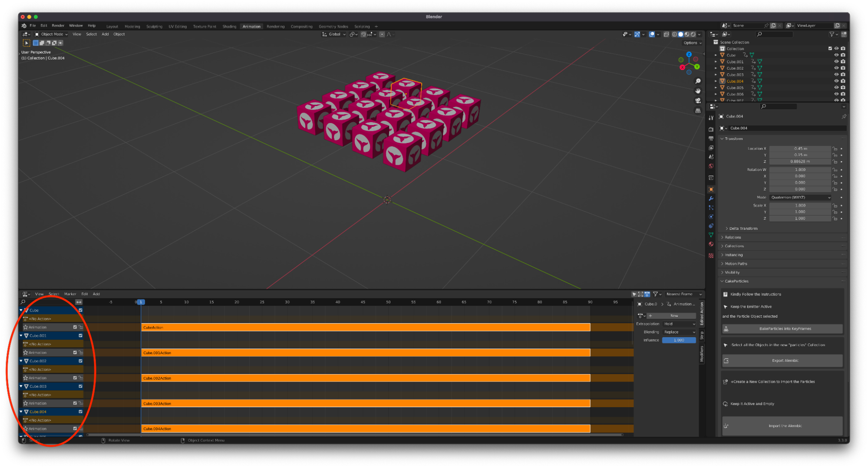Switch viewport to orthographic grid view
The image size is (868, 468).
point(698,111)
